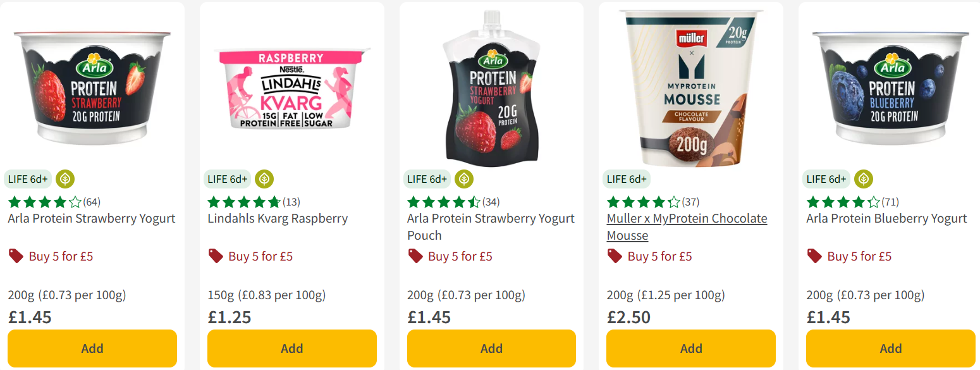Add Arla Protein Strawberry Yogurt to basket
This screenshot has width=980, height=370.
pos(92,348)
